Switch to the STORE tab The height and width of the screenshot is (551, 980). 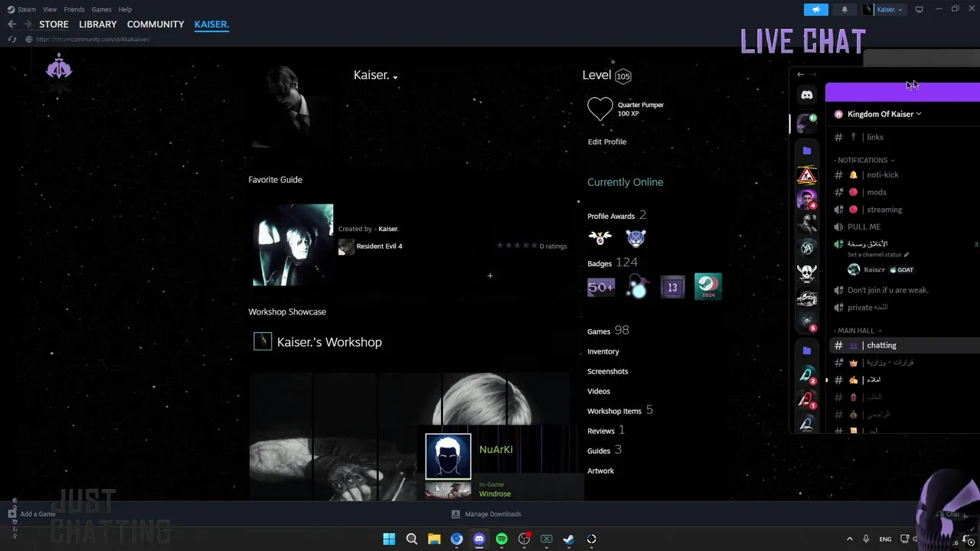tap(54, 24)
